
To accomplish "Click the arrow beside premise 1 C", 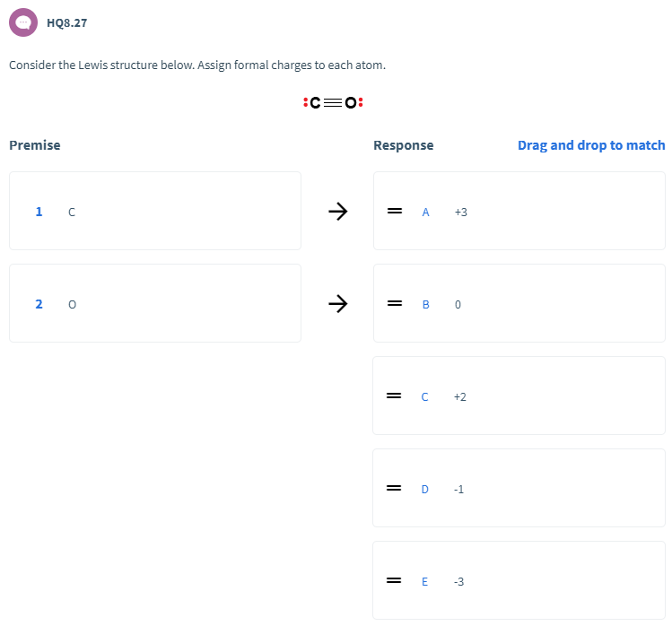I will (337, 212).
